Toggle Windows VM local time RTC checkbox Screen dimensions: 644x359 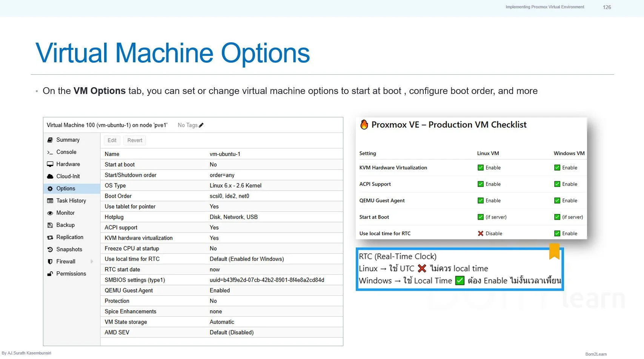click(x=557, y=233)
